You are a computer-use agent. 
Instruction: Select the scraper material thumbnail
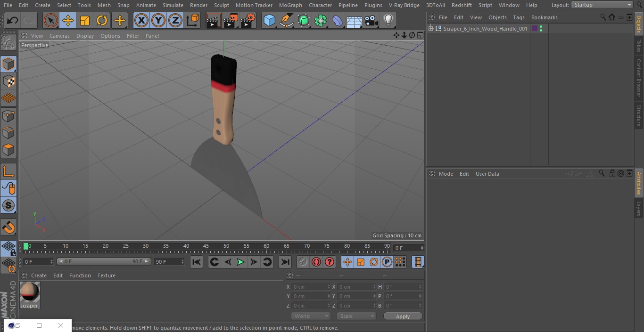pyautogui.click(x=30, y=292)
